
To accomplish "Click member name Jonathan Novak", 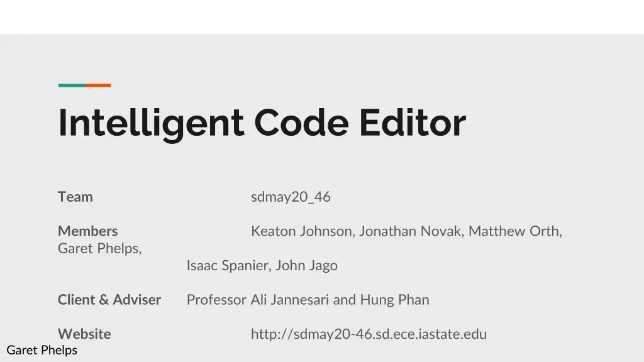I will coord(411,231).
